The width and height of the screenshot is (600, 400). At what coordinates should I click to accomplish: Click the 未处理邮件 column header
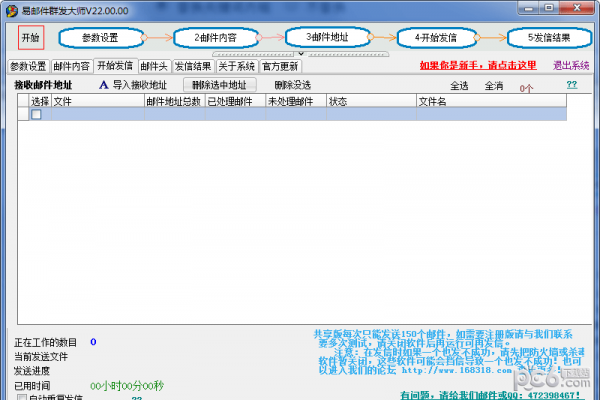click(x=296, y=101)
